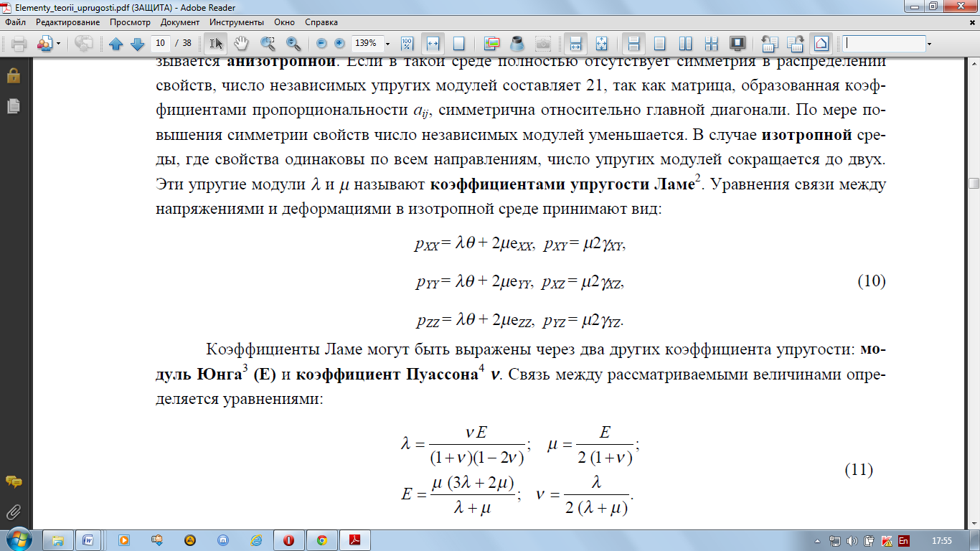The image size is (980, 551).
Task: Expand the collaborate icon dropdown arrow
Action: coord(58,43)
